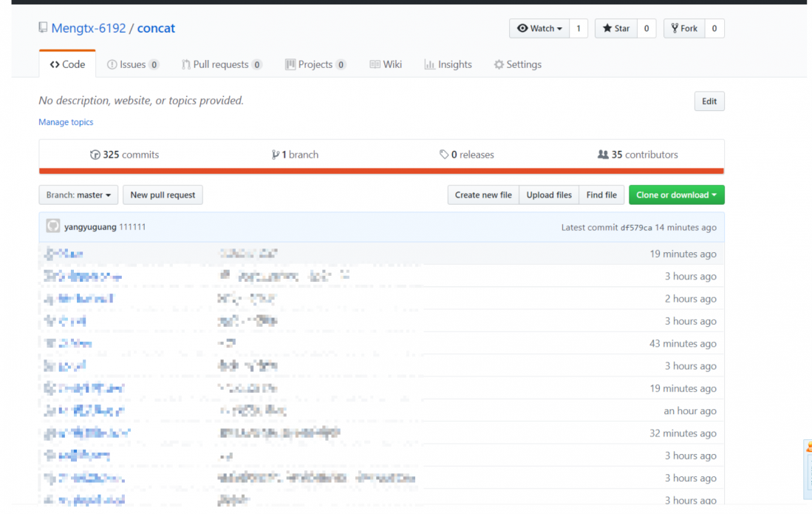812x514 pixels.
Task: Open the Branch: master dropdown
Action: pyautogui.click(x=78, y=195)
